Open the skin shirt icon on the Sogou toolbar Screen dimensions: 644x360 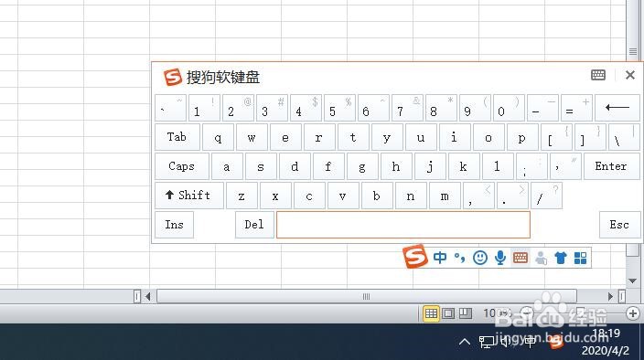pos(561,258)
